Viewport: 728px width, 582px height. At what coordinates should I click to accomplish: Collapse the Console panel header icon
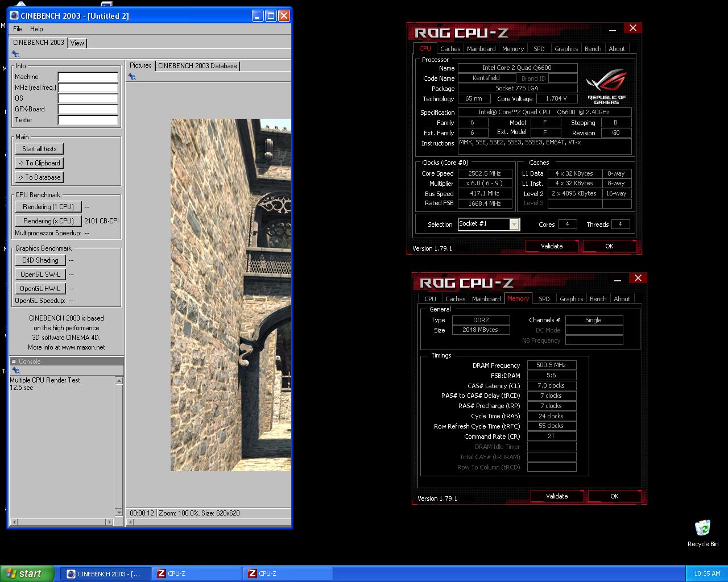pos(14,361)
